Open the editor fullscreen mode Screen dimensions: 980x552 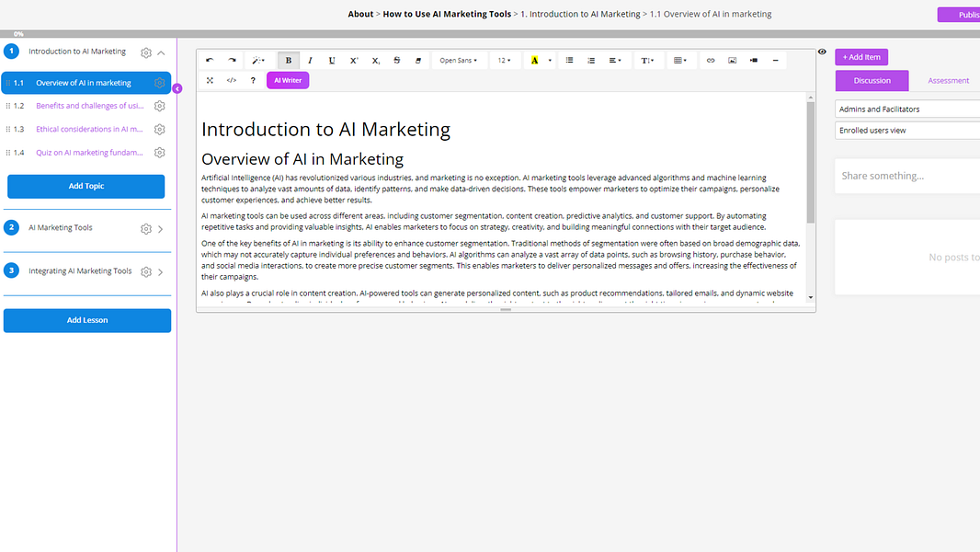pos(210,80)
